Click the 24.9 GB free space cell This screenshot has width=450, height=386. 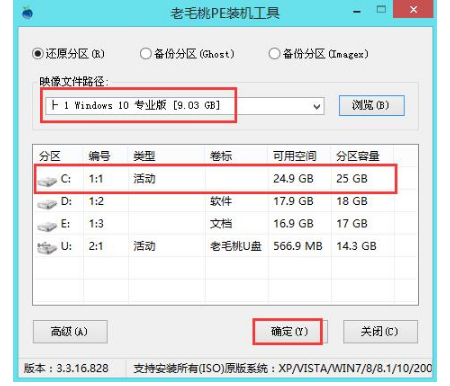point(293,179)
